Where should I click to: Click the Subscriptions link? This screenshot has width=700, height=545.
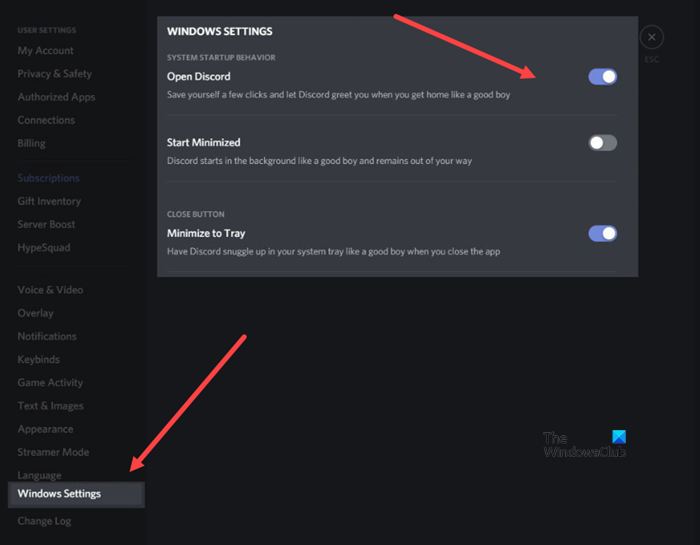[x=49, y=178]
